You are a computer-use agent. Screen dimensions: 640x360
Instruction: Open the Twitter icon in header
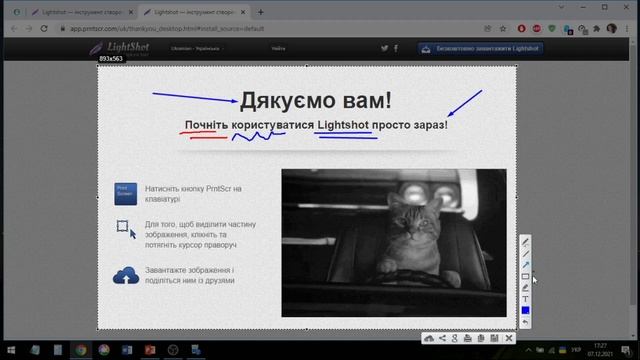click(x=384, y=49)
